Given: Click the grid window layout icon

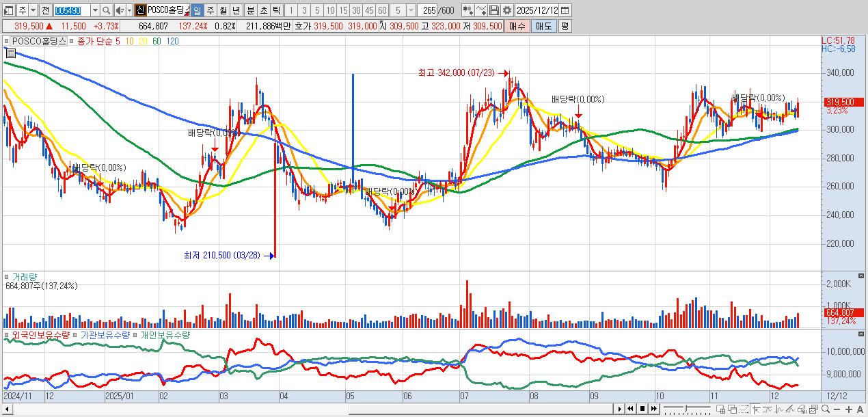Looking at the screenshot, I should pyautogui.click(x=720, y=409).
